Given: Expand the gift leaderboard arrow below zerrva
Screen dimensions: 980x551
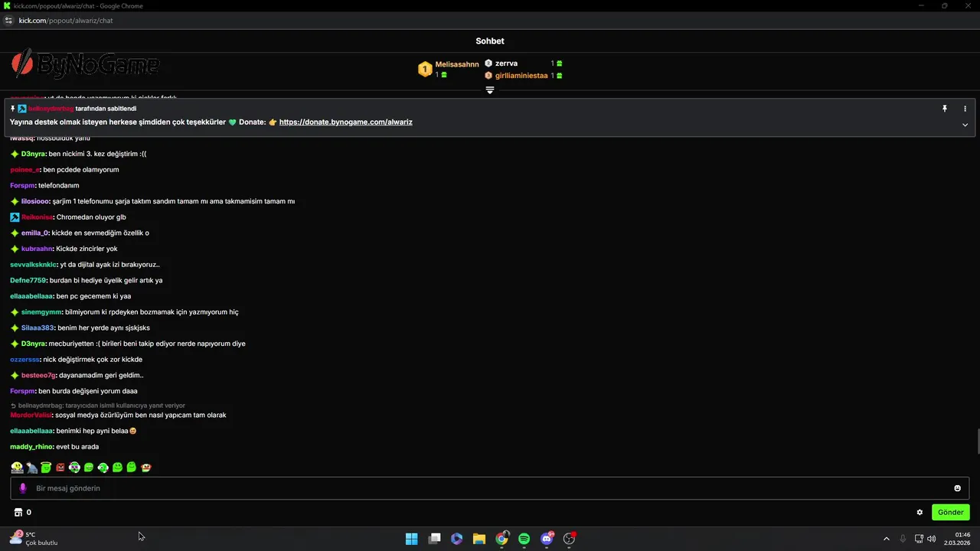Looking at the screenshot, I should point(490,90).
